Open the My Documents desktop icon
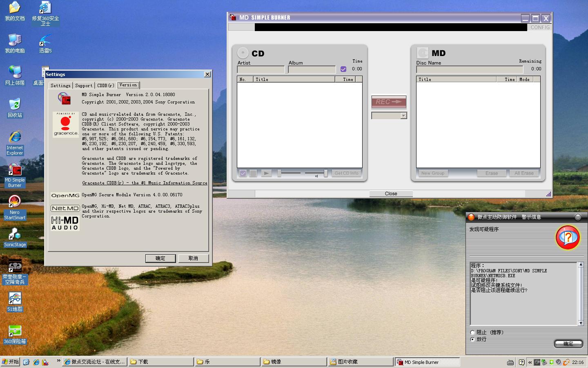Image resolution: width=588 pixels, height=368 pixels. click(x=15, y=11)
